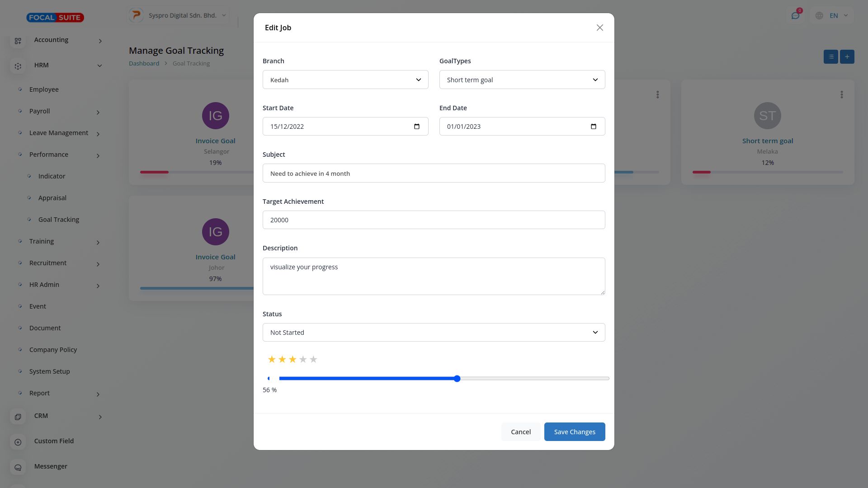This screenshot has width=868, height=488.
Task: Click the Target Achievement input field
Action: pyautogui.click(x=433, y=220)
